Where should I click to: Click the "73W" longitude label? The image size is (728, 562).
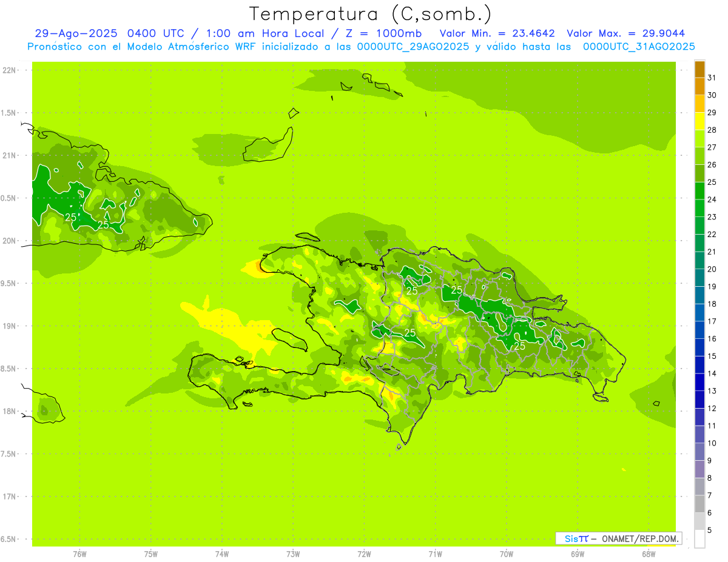tap(293, 554)
